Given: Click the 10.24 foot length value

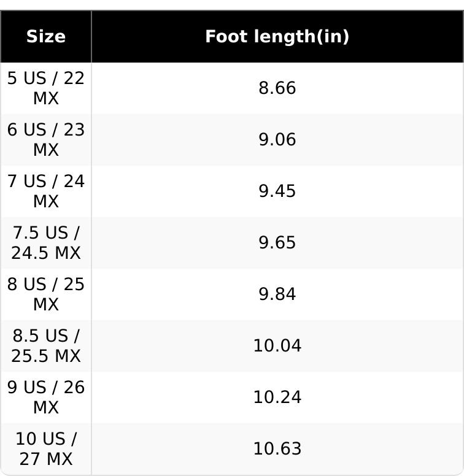Looking at the screenshot, I should pyautogui.click(x=277, y=397).
